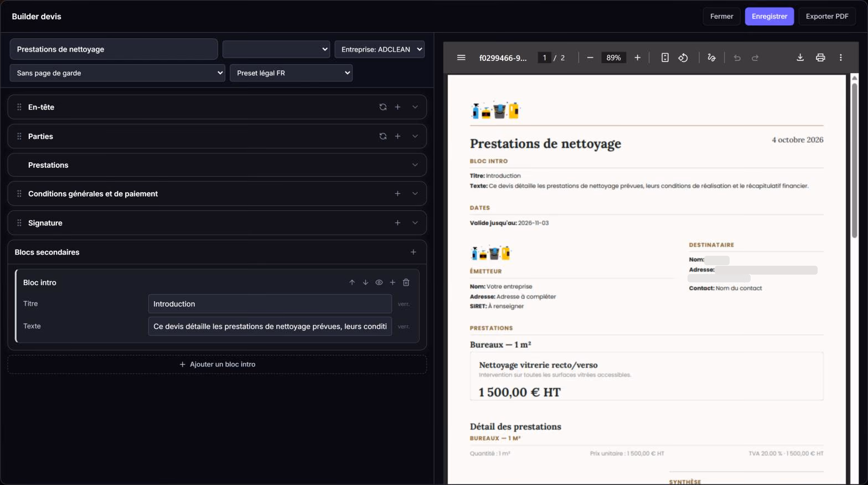Save with the Enregistrer button

[x=769, y=17]
